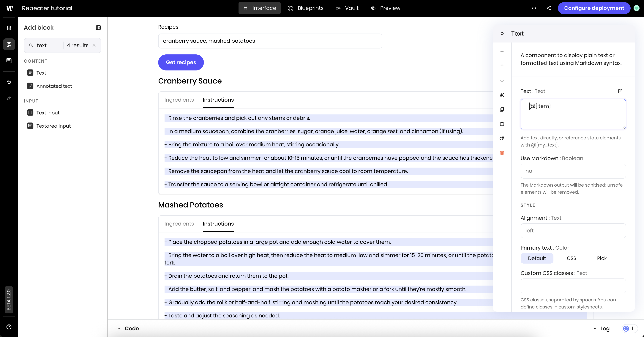Click the Get recipes button

click(181, 62)
